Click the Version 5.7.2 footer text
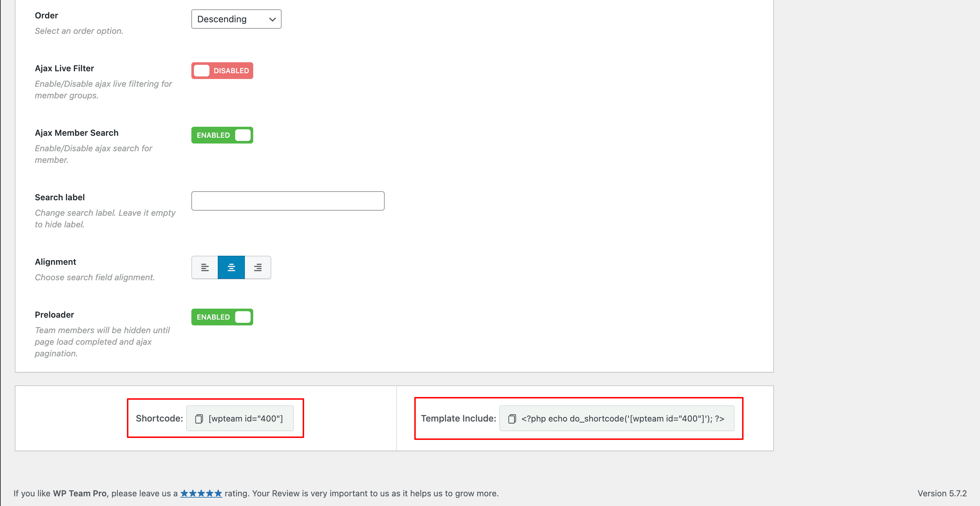The width and height of the screenshot is (980, 506). [x=942, y=493]
